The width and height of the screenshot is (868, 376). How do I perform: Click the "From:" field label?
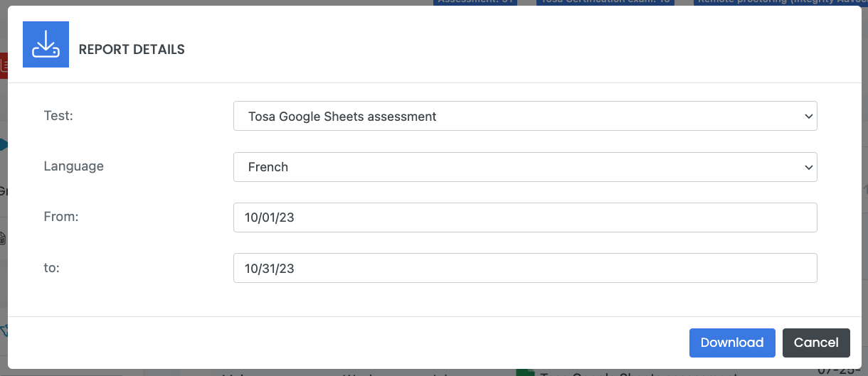(x=61, y=217)
